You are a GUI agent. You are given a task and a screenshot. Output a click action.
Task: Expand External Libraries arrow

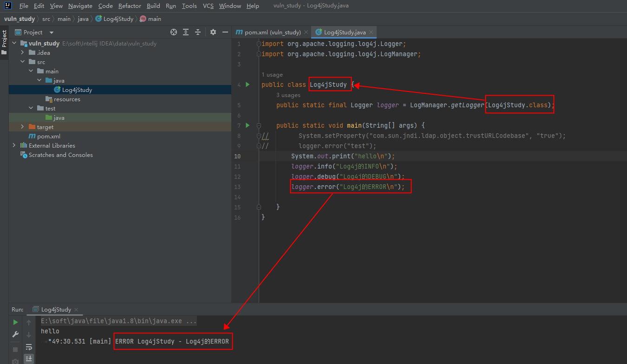14,145
